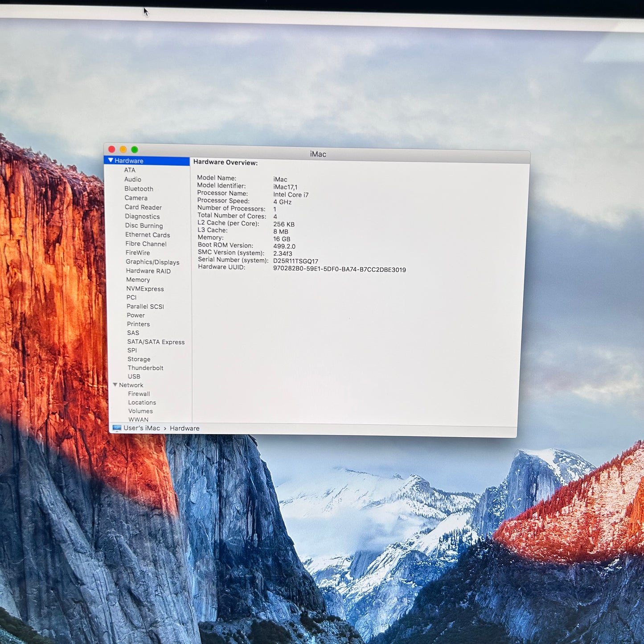Select Volumes under Network

pyautogui.click(x=140, y=411)
